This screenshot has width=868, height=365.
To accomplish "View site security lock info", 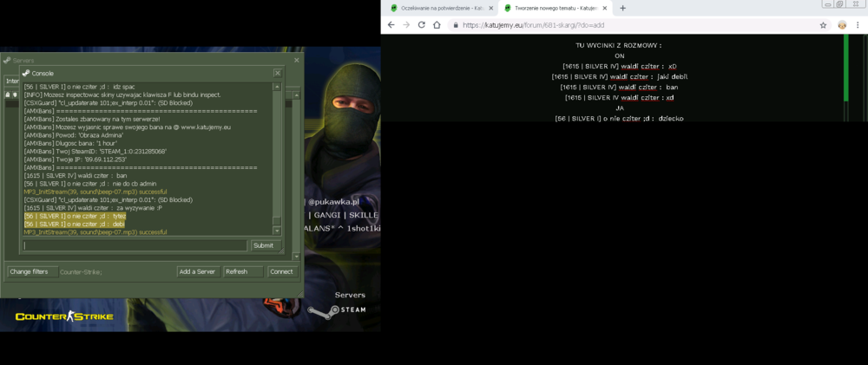I will (x=456, y=25).
